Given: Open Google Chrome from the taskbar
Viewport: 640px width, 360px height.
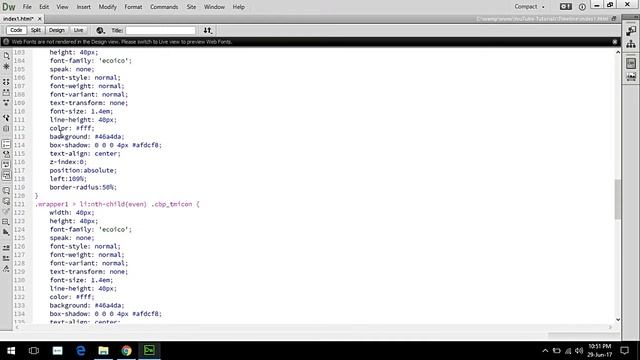Looking at the screenshot, I should tap(127, 351).
